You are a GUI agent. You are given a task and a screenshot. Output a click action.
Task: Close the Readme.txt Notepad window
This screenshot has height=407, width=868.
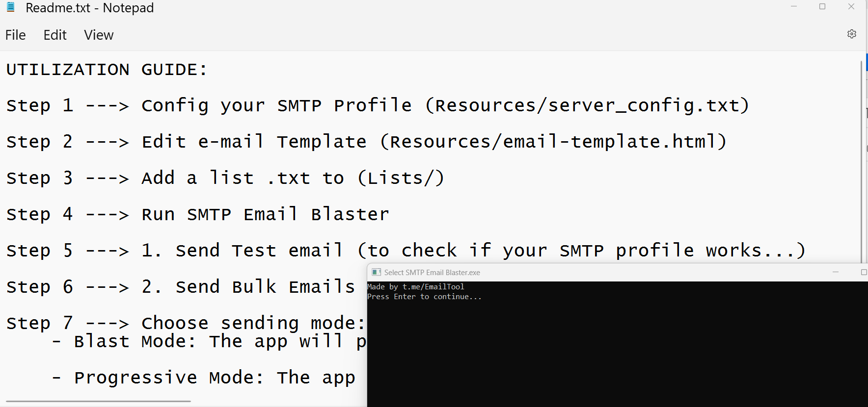[851, 6]
